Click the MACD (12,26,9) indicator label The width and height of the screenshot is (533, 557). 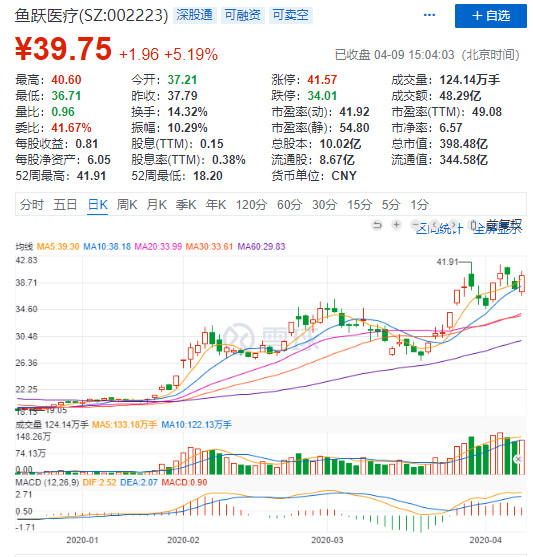coord(47,482)
